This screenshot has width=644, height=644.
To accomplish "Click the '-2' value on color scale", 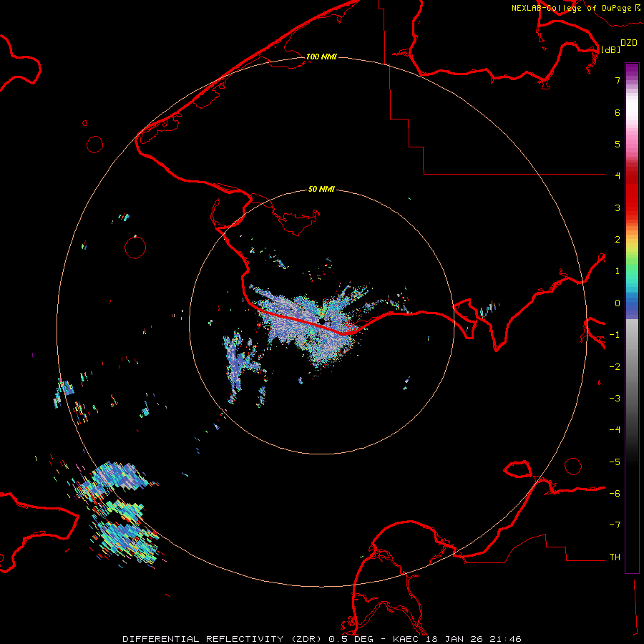I will point(615,367).
